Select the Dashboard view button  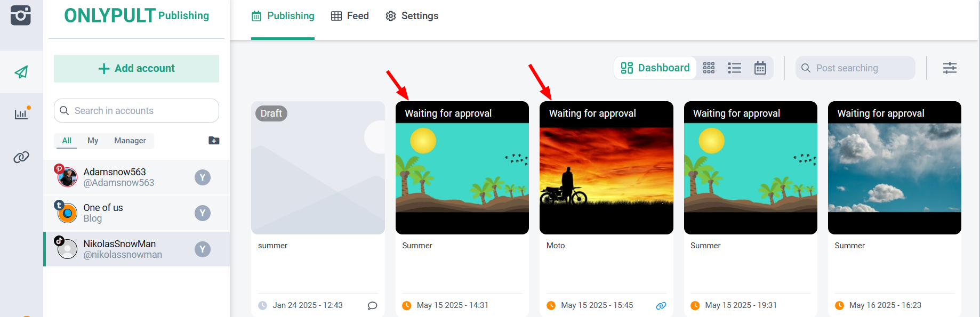pyautogui.click(x=655, y=68)
